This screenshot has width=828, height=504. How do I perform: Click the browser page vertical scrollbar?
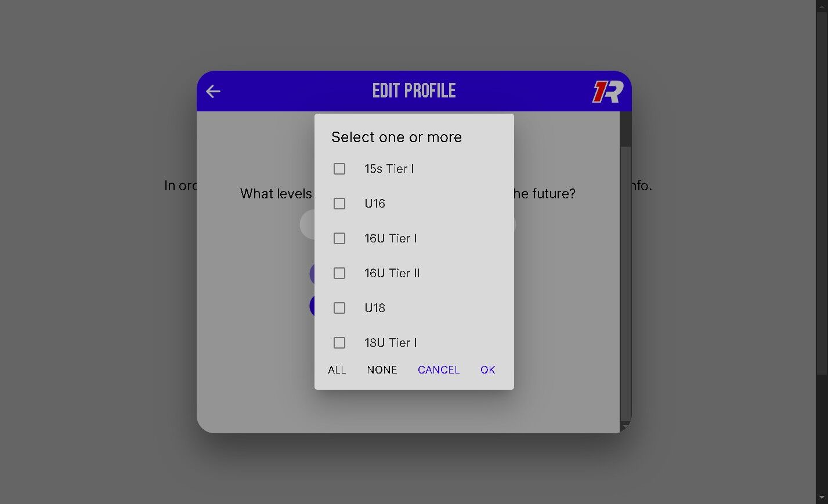tap(822, 186)
